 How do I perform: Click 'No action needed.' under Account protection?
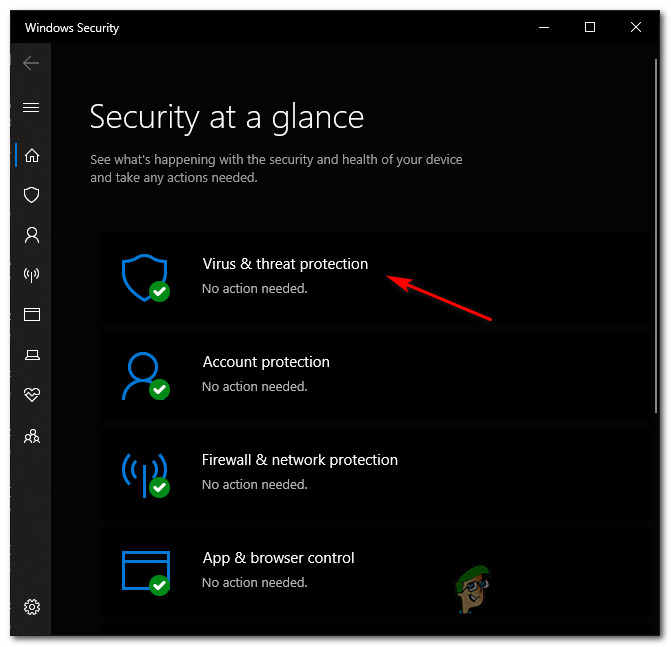click(255, 386)
